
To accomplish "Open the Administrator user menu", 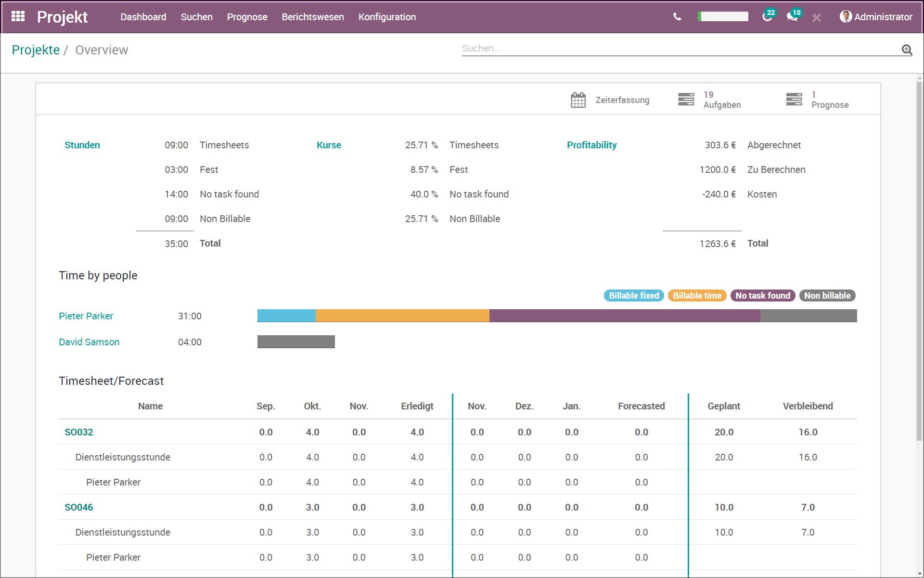I will [876, 17].
